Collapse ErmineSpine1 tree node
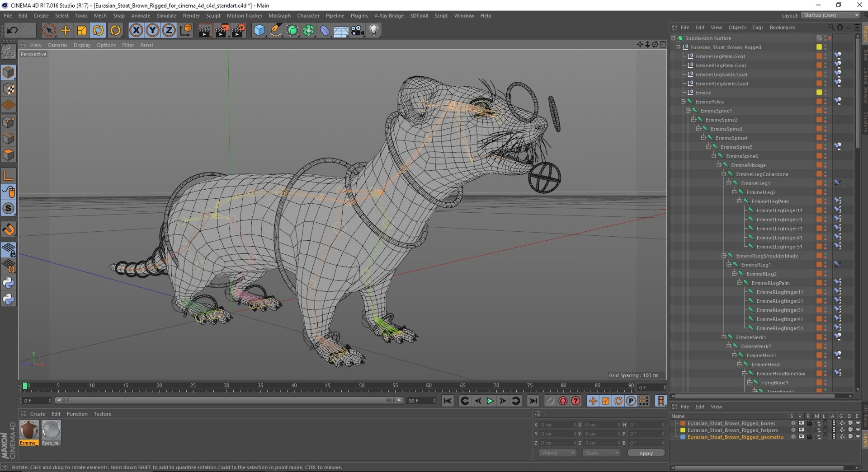The width and height of the screenshot is (868, 472). (x=688, y=111)
